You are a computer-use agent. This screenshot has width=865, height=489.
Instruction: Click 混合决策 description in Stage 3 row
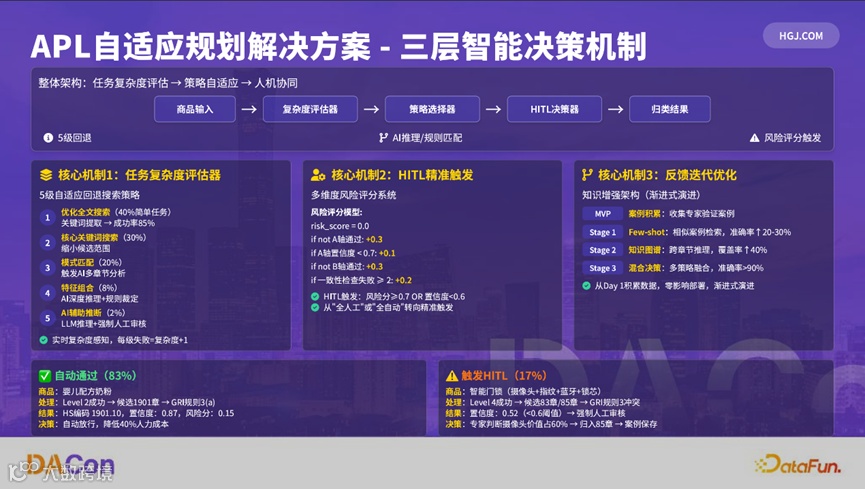pos(696,268)
